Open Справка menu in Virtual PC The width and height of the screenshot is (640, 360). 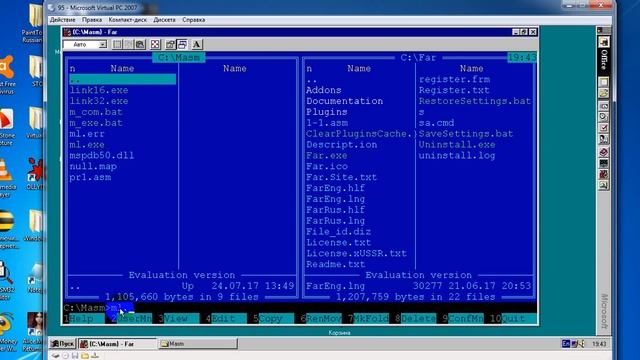193,20
